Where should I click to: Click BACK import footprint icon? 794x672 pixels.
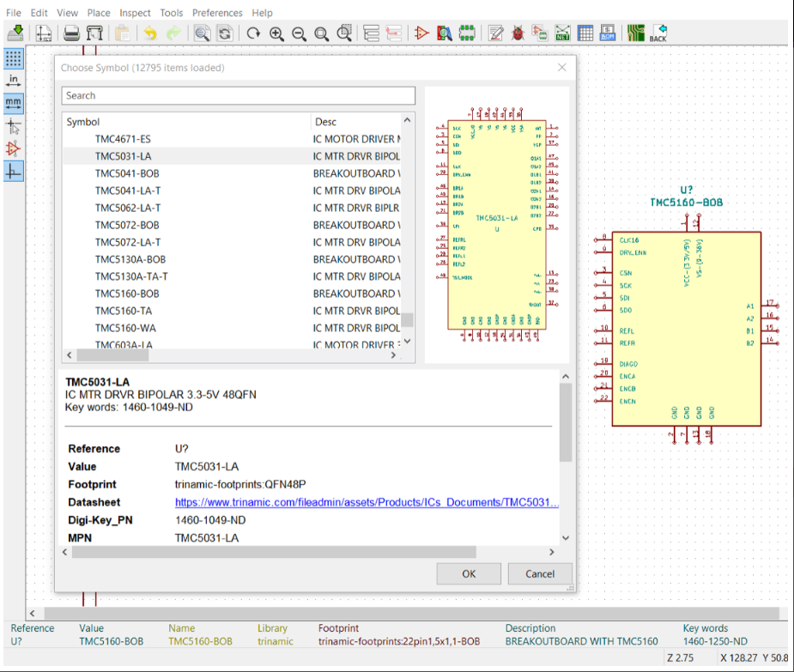click(x=658, y=33)
